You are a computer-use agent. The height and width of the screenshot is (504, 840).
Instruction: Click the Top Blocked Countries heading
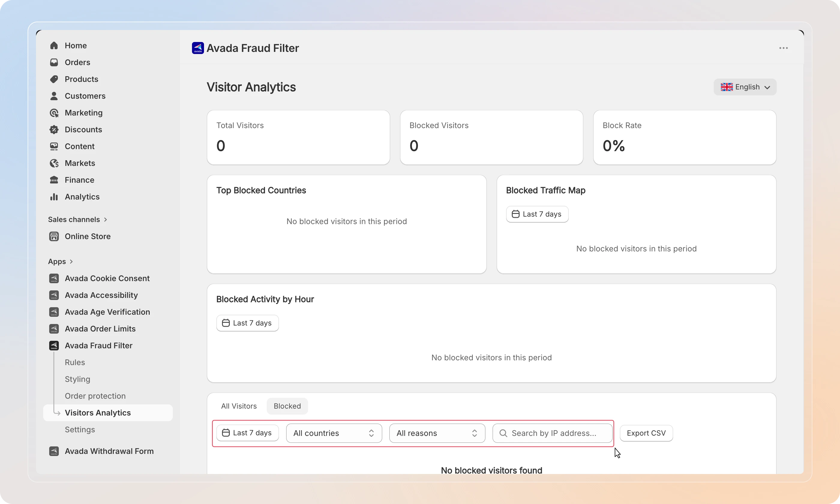tap(261, 190)
